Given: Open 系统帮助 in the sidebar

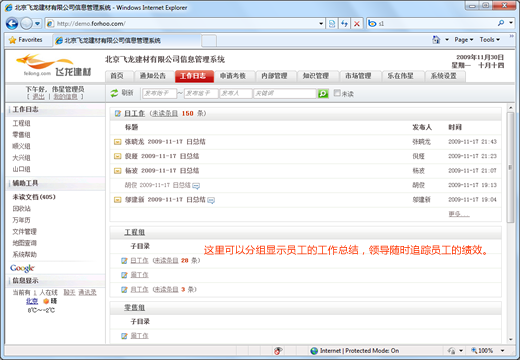Looking at the screenshot, I should point(24,254).
